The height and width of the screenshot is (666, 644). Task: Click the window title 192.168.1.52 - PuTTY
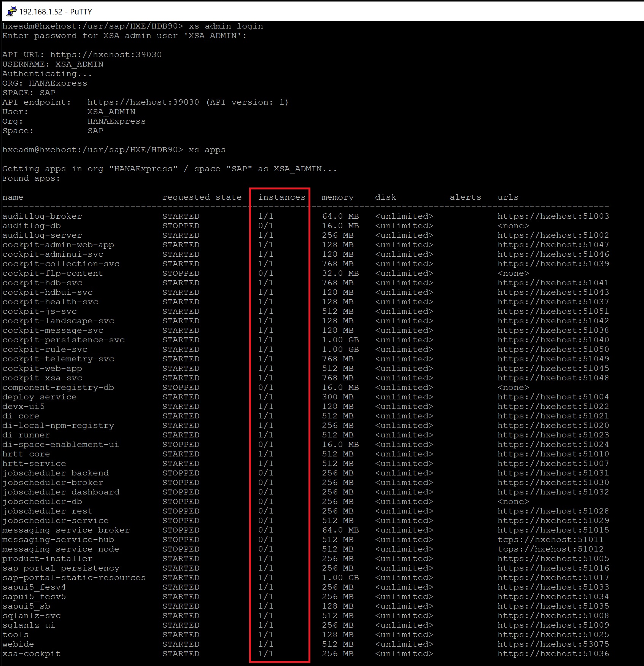click(x=56, y=12)
